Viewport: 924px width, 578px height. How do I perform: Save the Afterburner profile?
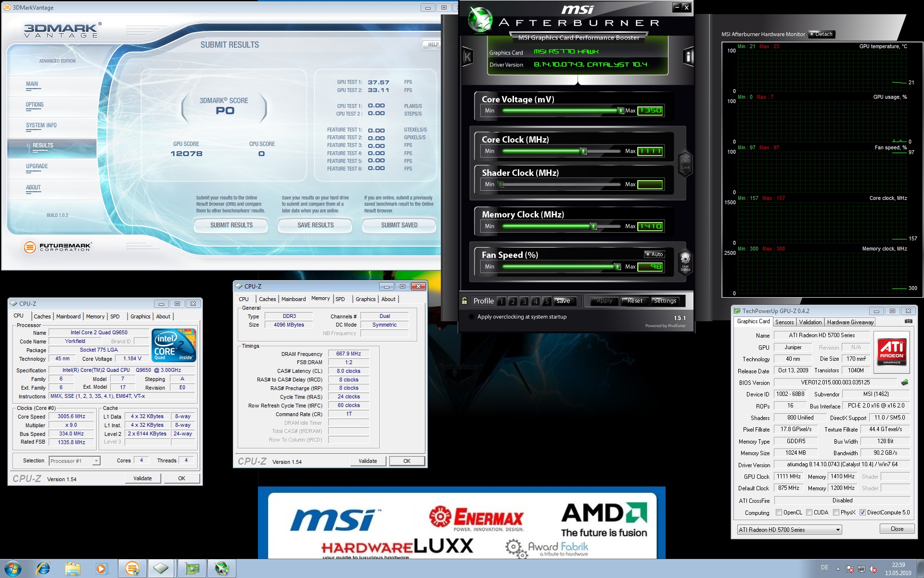pos(564,301)
